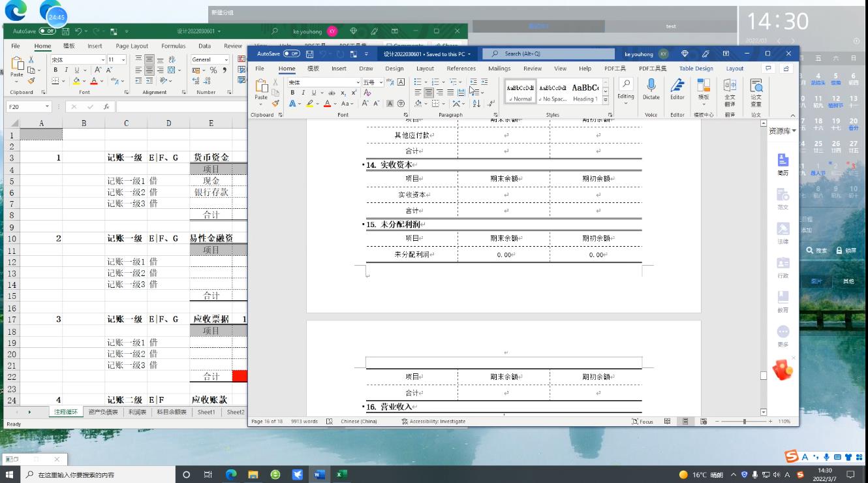This screenshot has width=868, height=483.
Task: Expand the 资源库 panel dropdown
Action: [x=794, y=131]
